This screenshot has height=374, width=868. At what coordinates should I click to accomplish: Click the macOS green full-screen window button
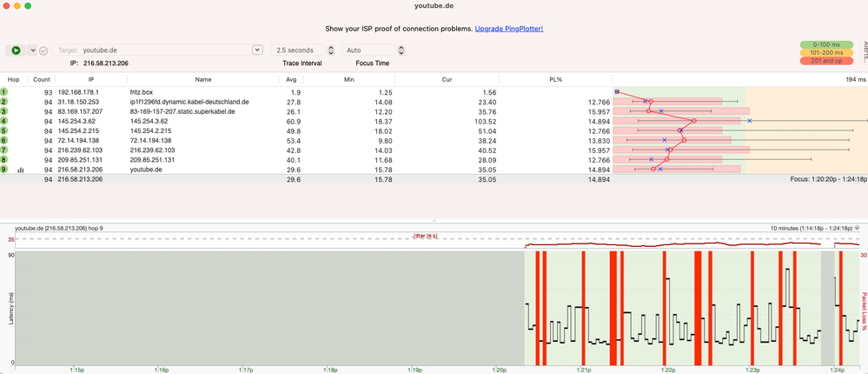point(28,5)
